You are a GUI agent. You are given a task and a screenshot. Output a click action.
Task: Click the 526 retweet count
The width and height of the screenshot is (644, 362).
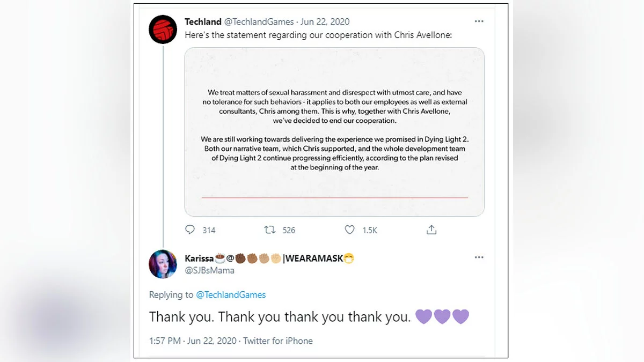(289, 230)
